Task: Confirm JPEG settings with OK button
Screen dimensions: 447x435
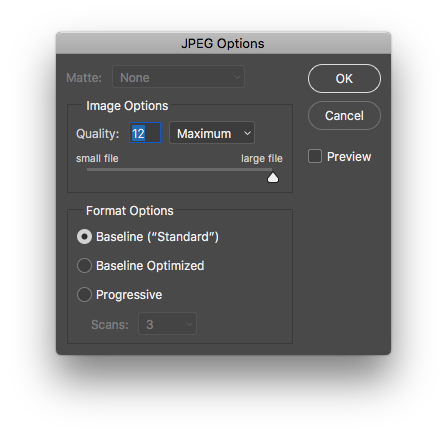Action: (344, 79)
